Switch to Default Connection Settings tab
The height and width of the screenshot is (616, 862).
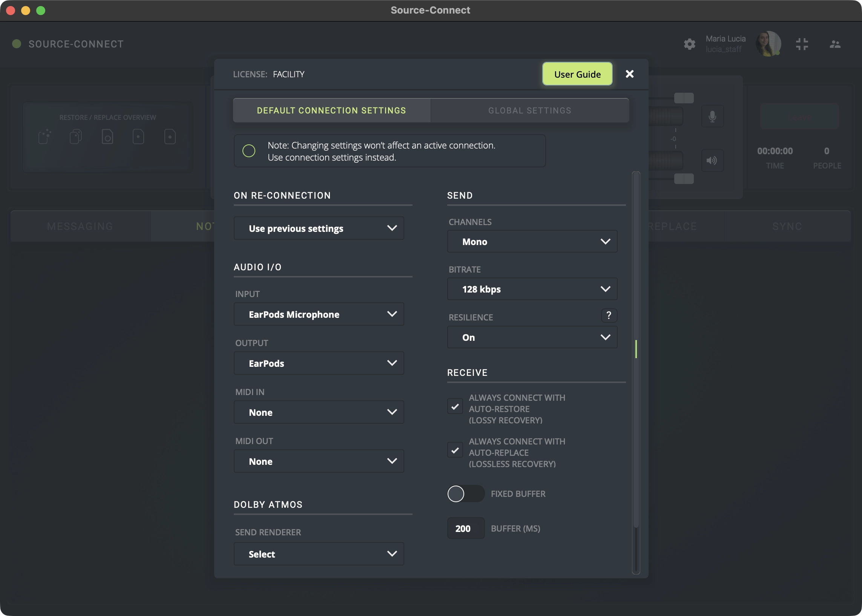click(331, 110)
